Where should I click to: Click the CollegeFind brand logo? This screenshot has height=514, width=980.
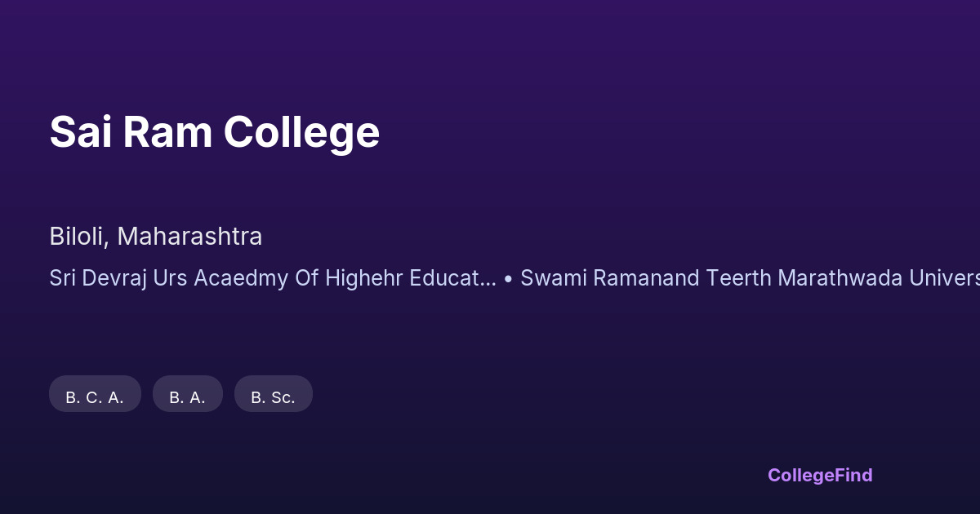(x=819, y=475)
